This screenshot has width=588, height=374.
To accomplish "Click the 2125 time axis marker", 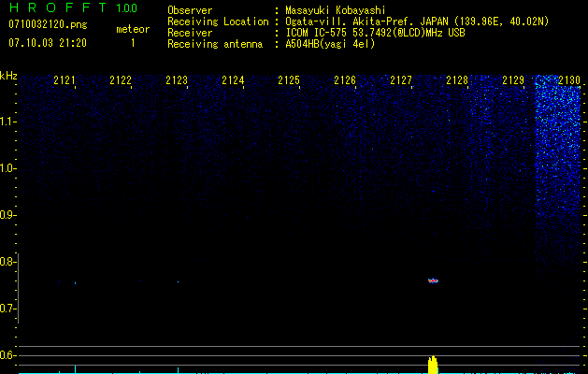I will [289, 80].
